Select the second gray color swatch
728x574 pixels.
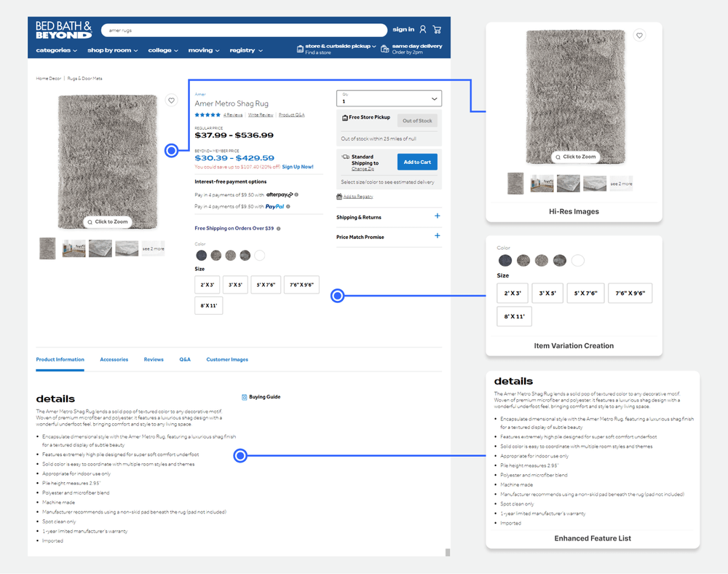[230, 256]
